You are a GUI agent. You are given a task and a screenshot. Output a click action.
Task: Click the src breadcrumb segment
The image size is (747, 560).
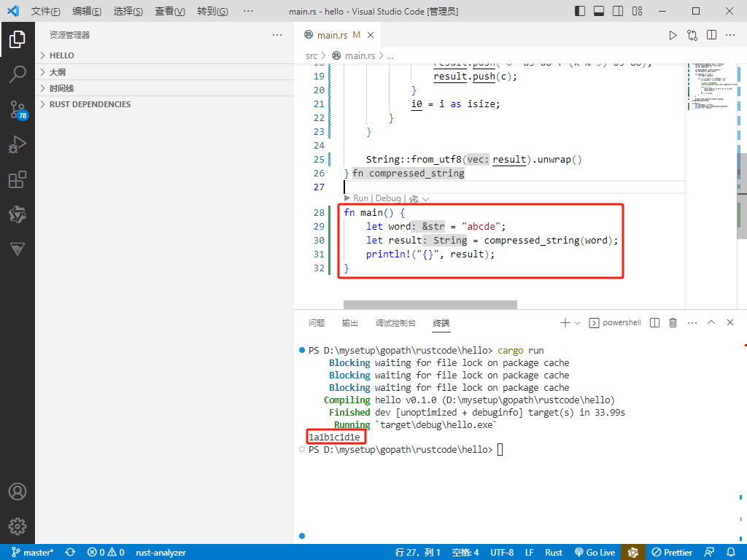point(311,55)
